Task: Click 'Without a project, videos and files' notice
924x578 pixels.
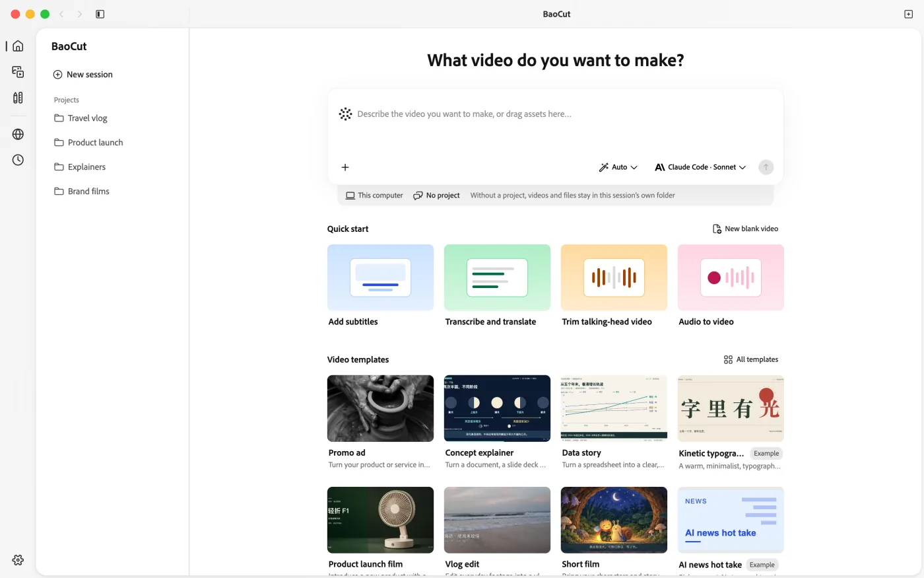Action: point(572,196)
